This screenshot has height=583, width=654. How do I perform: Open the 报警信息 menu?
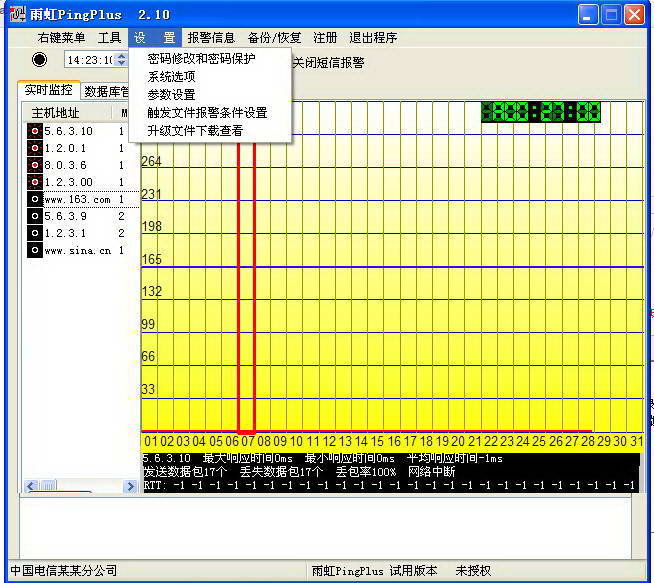(211, 38)
